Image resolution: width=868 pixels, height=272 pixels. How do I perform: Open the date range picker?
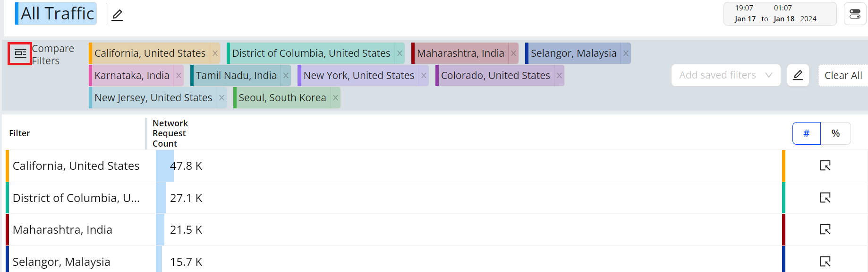(x=779, y=14)
